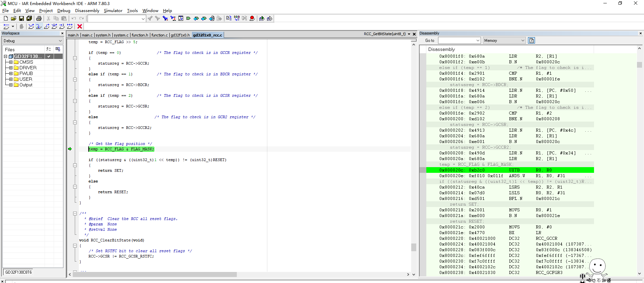Switch to the main.c editor tab
Viewport: 644px width, 283px height.
87,35
